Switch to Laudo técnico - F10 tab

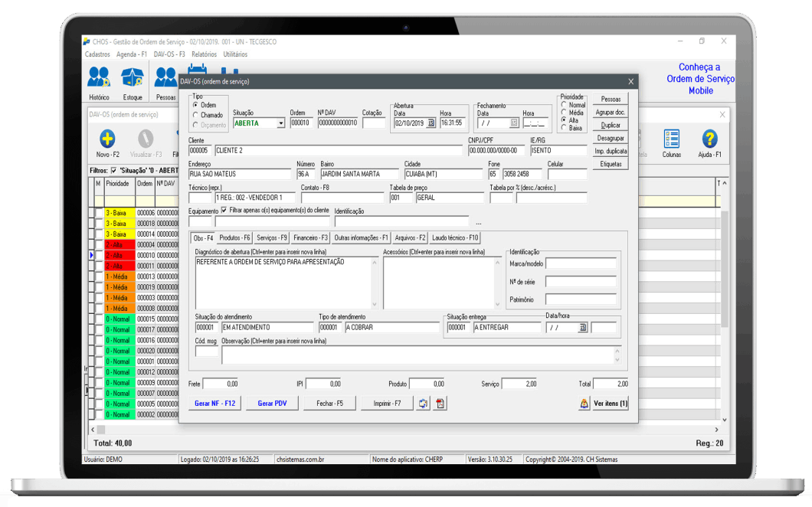pyautogui.click(x=455, y=237)
